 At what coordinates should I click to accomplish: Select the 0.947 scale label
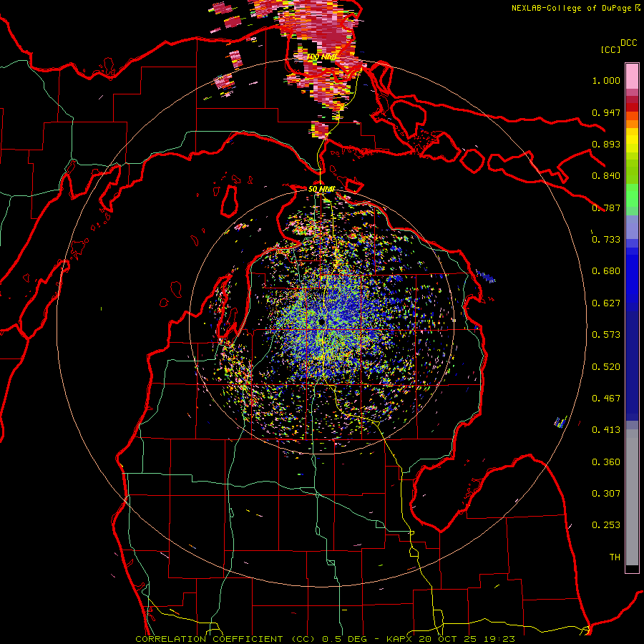pyautogui.click(x=606, y=112)
